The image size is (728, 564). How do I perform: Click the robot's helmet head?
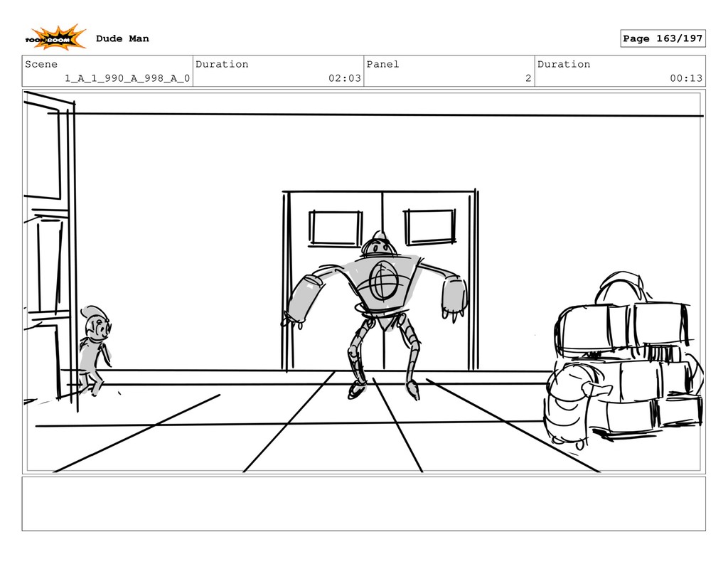tap(380, 245)
